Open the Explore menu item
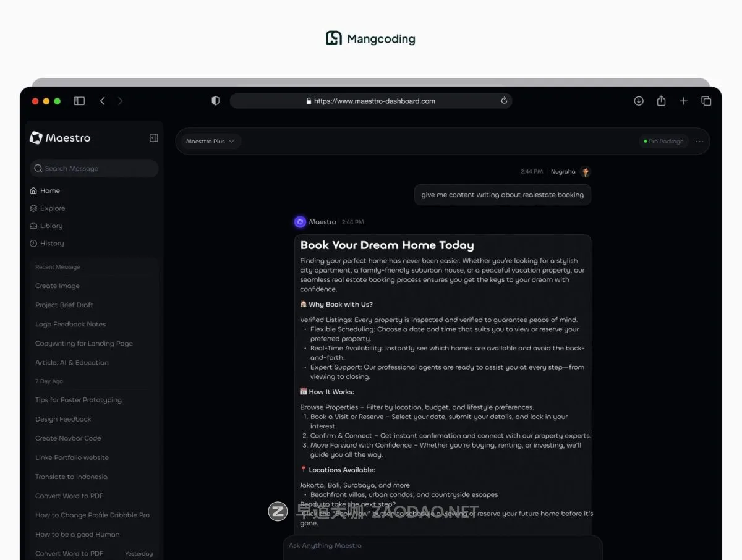The image size is (742, 560). coord(53,208)
